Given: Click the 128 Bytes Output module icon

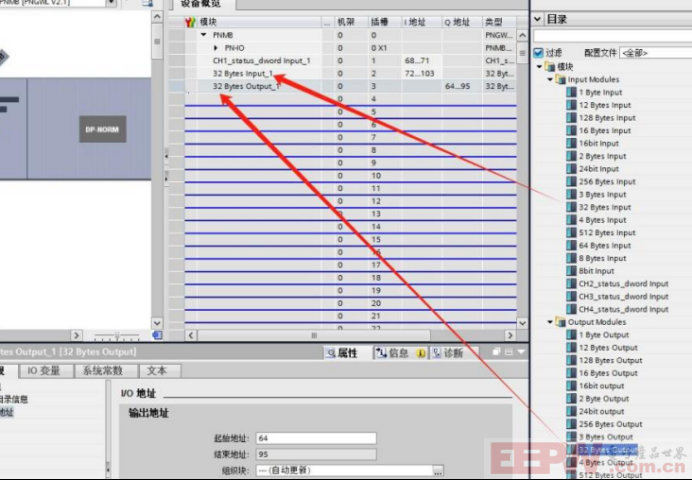Looking at the screenshot, I should (x=571, y=360).
